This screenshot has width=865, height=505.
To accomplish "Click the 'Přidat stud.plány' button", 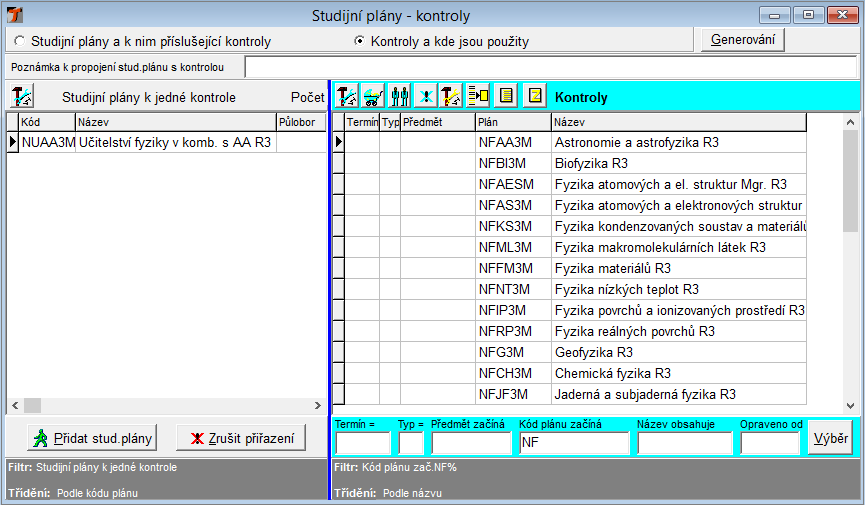I will click(92, 438).
